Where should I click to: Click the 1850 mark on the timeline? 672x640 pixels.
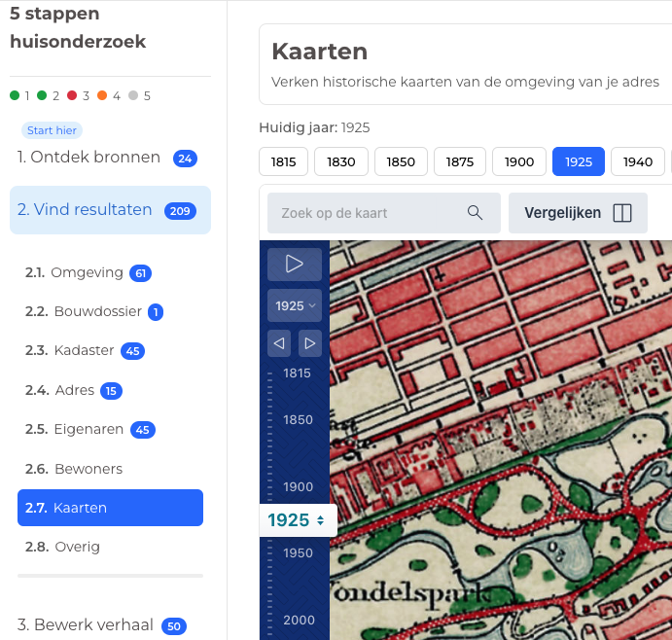(298, 420)
